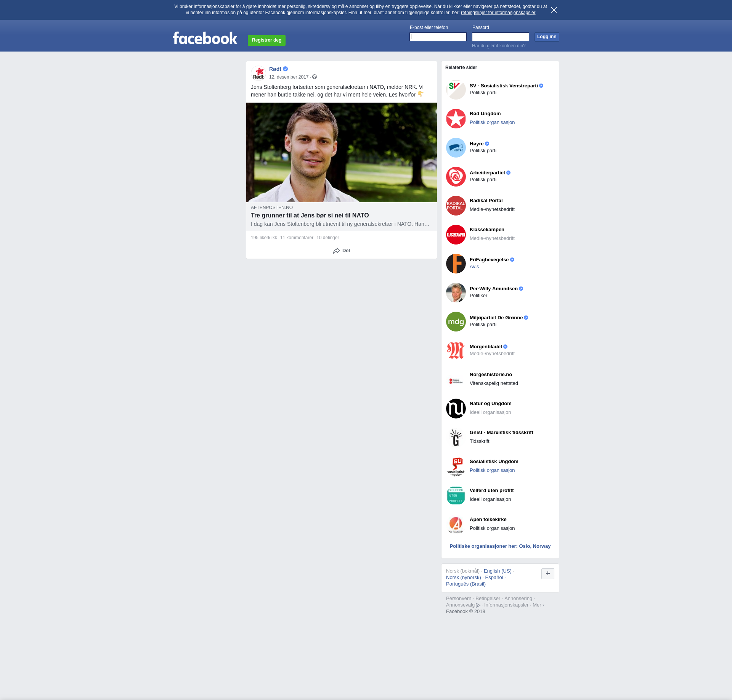The height and width of the screenshot is (700, 732).
Task: Open Har du glemt kontoen din link
Action: coord(499,46)
